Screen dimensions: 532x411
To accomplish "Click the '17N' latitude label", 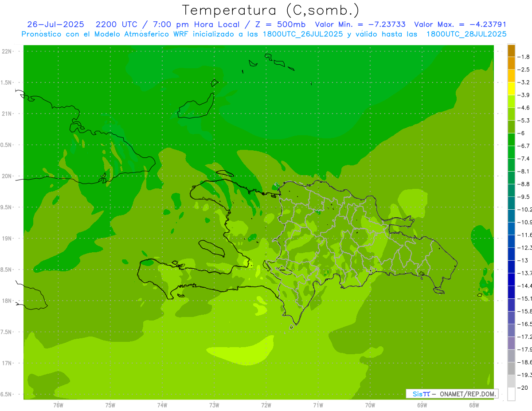I will point(7,363).
